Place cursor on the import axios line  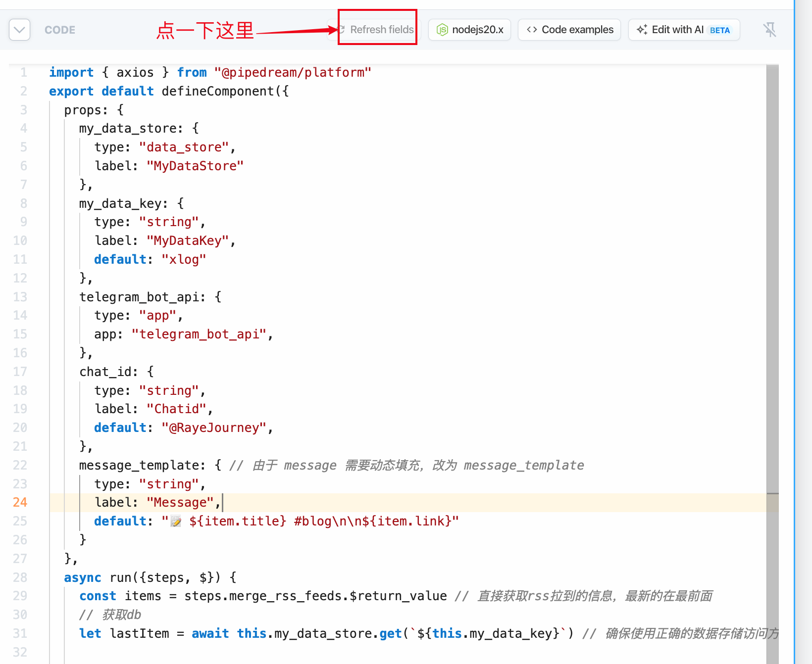pyautogui.click(x=210, y=72)
